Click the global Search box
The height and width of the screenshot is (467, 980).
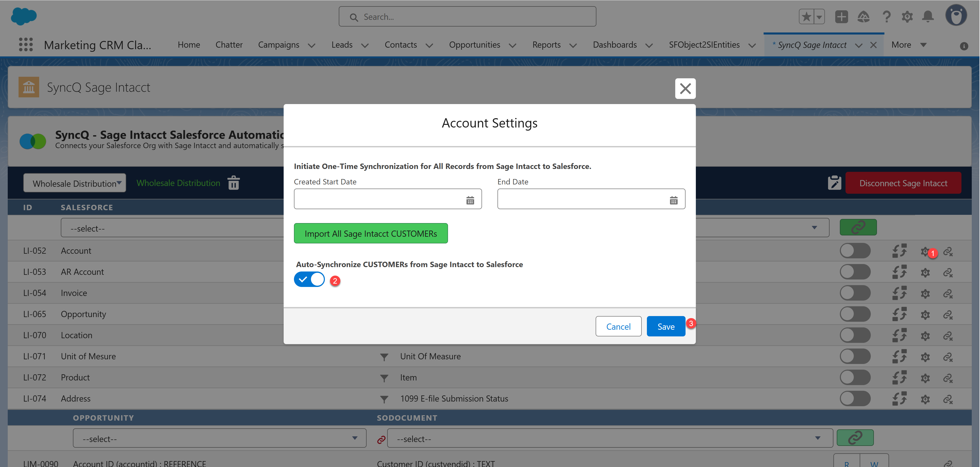pos(467,17)
